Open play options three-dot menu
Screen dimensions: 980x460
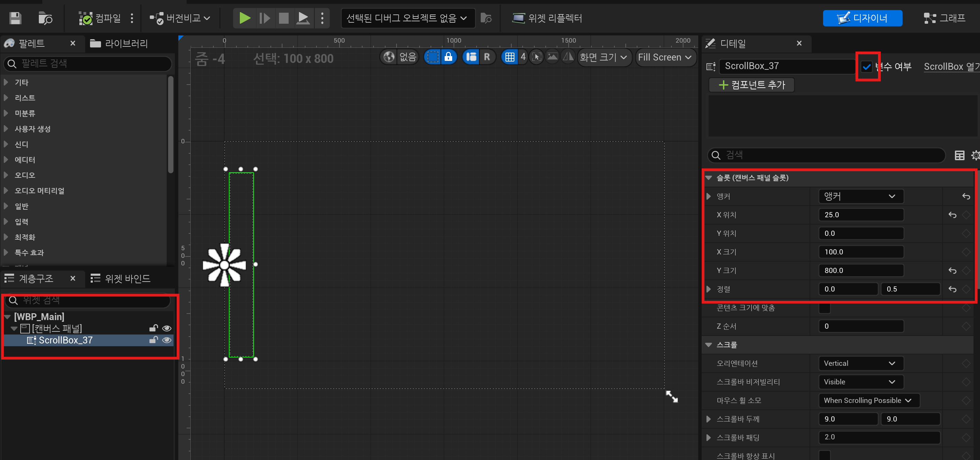point(322,18)
